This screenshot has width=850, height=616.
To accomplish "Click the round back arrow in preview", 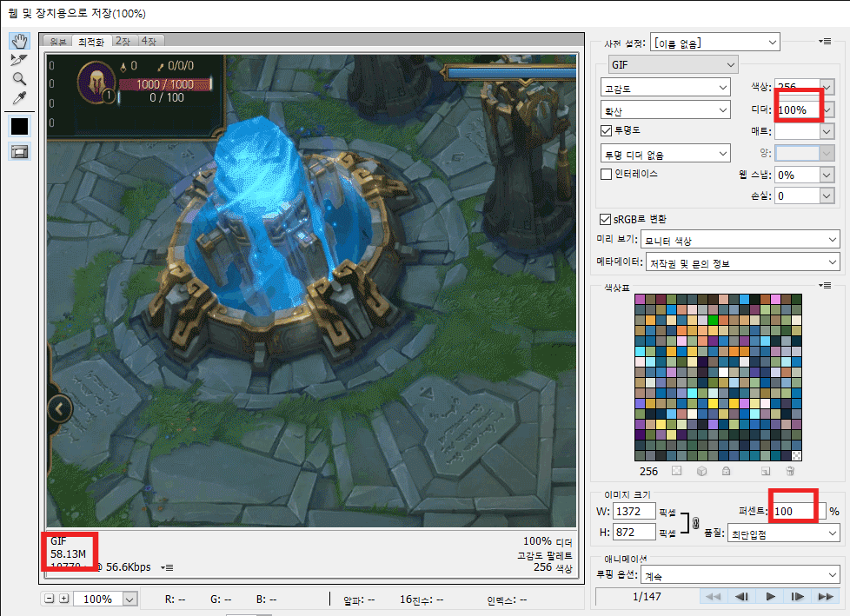I will pyautogui.click(x=60, y=408).
